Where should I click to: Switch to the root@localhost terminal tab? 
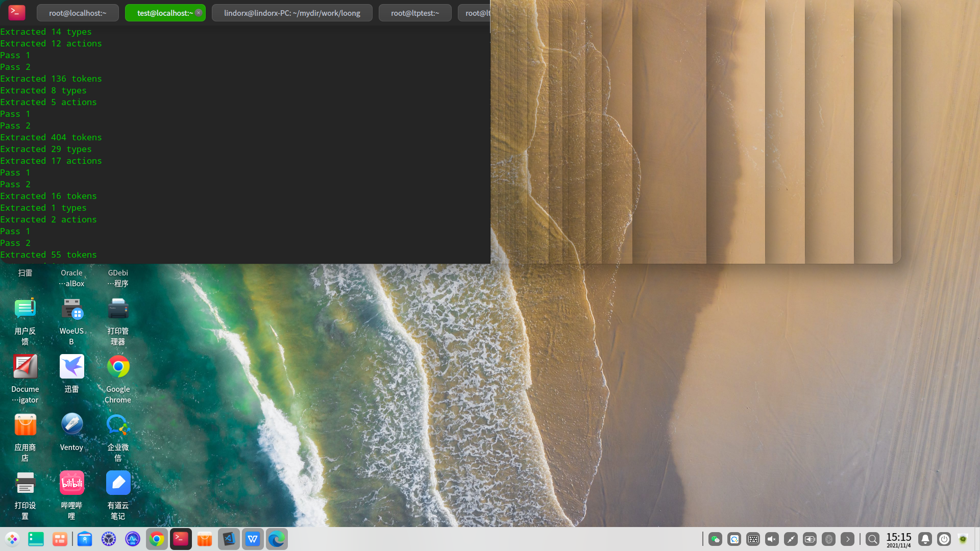(x=78, y=13)
